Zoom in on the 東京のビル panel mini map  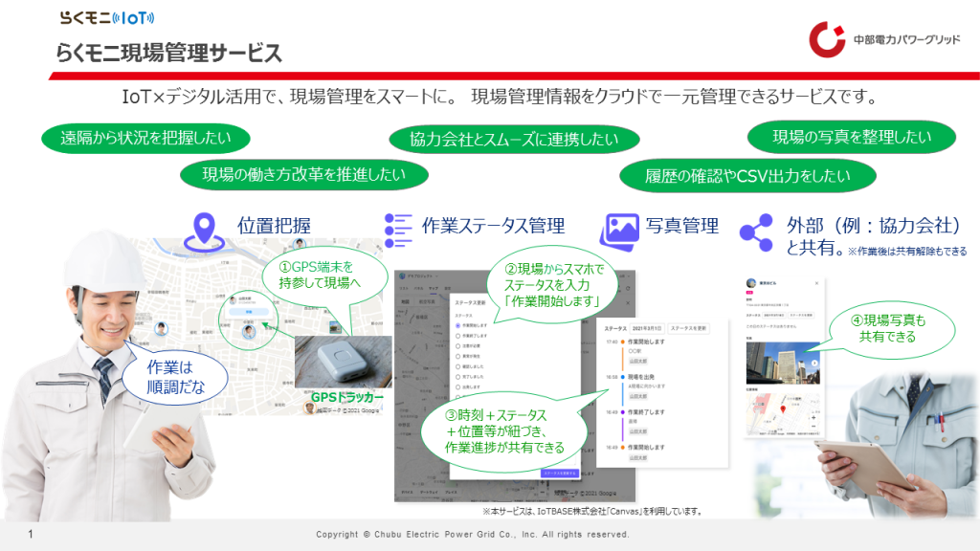coord(813,417)
